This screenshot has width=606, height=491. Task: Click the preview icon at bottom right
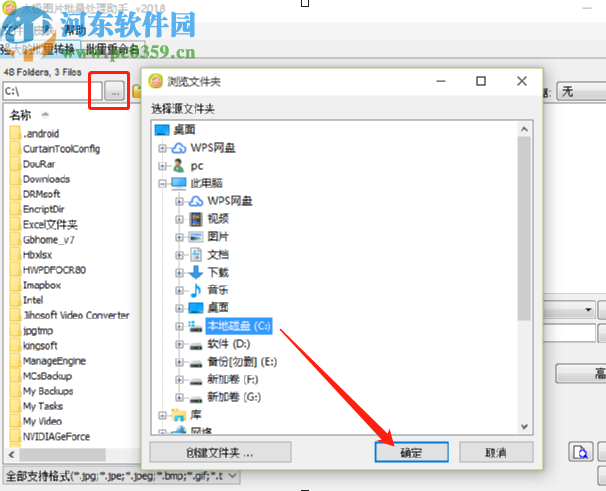pyautogui.click(x=580, y=452)
